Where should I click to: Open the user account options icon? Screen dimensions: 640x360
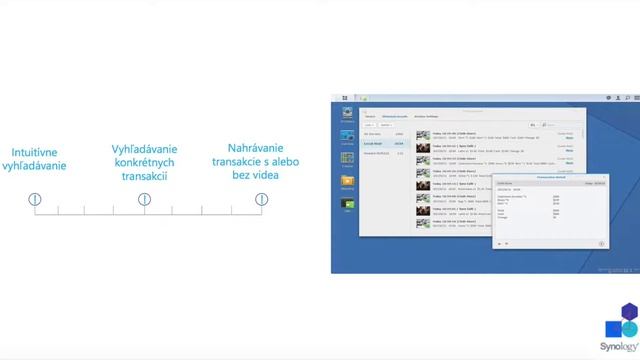point(618,98)
